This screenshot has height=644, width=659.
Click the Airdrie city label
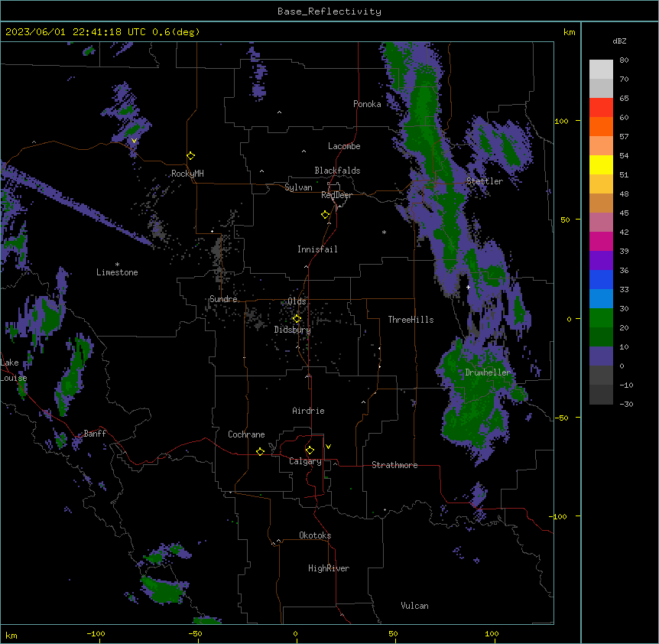309,411
